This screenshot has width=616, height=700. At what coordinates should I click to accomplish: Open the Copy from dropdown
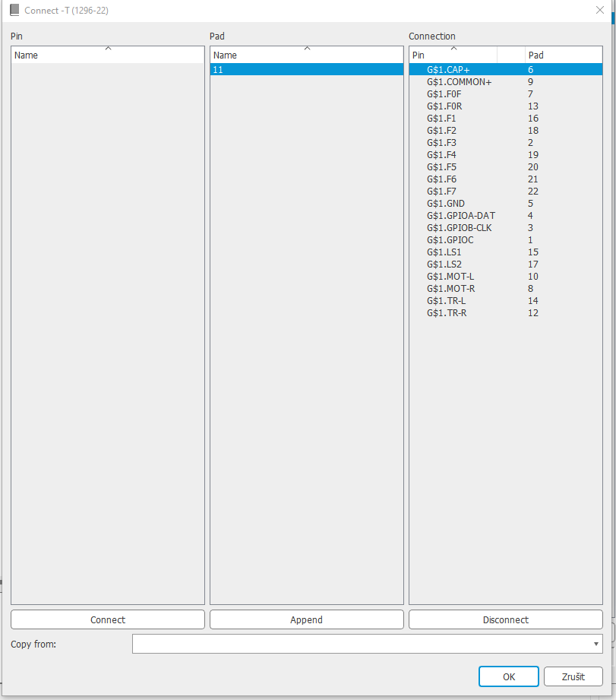[x=368, y=644]
